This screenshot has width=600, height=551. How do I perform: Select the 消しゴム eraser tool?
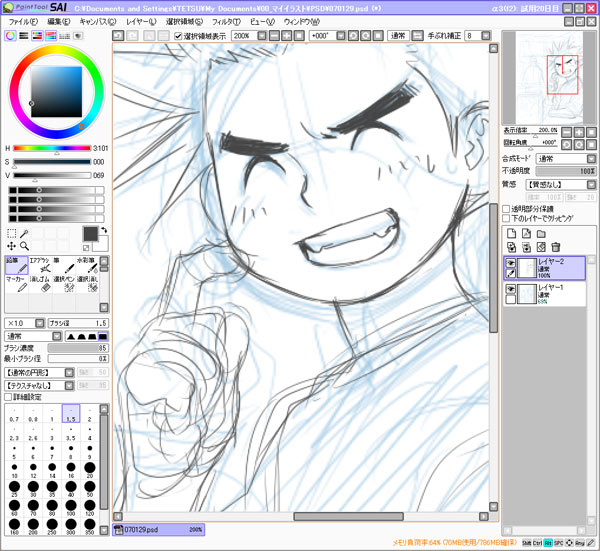[40, 284]
